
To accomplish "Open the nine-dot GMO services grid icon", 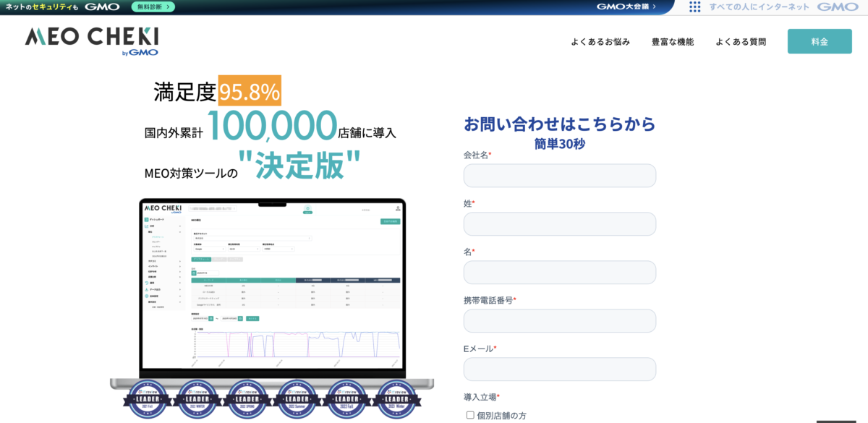I will (x=694, y=7).
